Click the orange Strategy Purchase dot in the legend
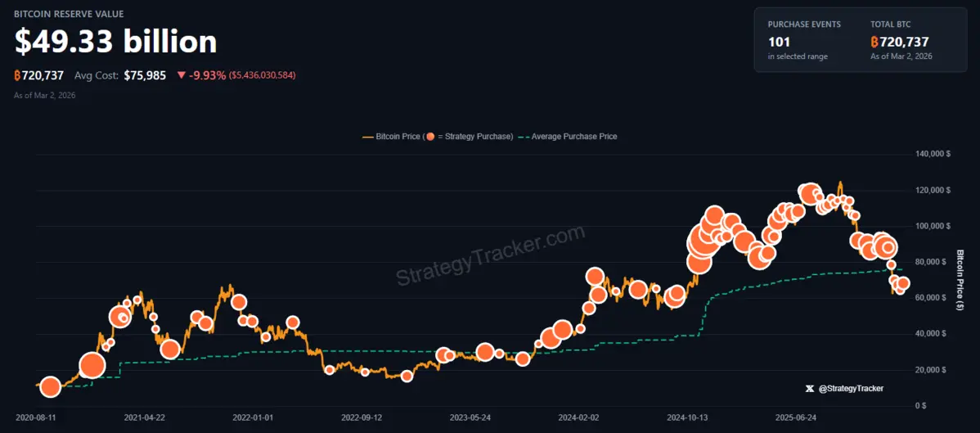 [x=430, y=137]
